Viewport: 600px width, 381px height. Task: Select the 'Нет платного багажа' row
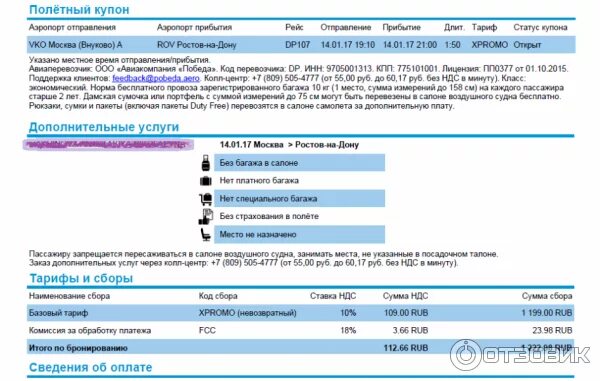point(299,181)
